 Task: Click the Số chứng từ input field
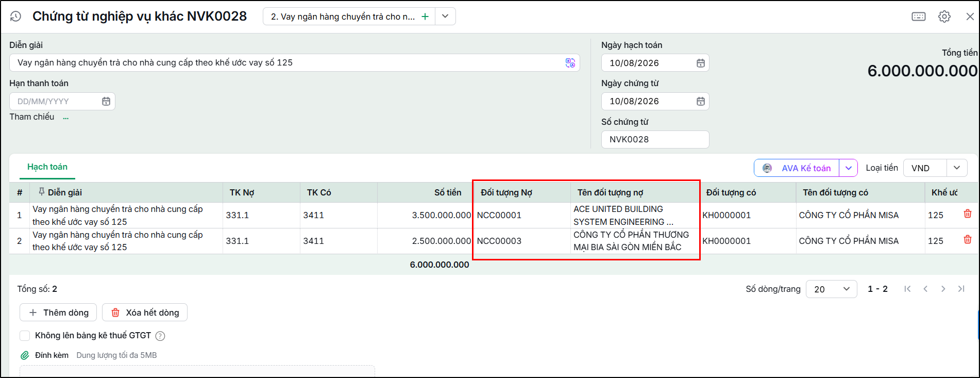655,140
